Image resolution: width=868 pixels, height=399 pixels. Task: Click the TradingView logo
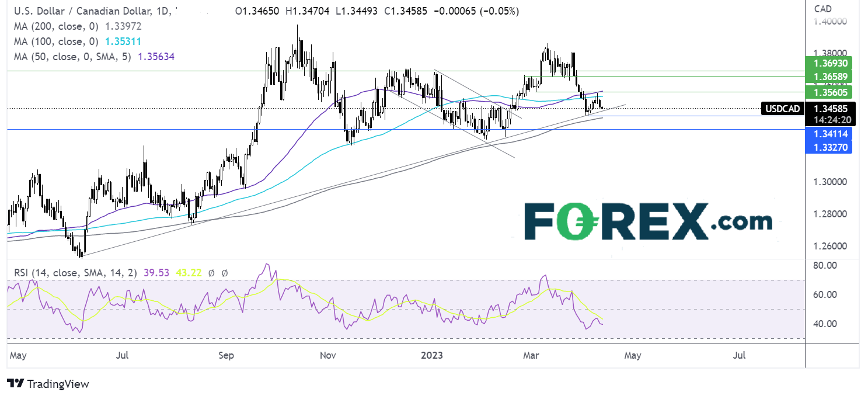48,384
